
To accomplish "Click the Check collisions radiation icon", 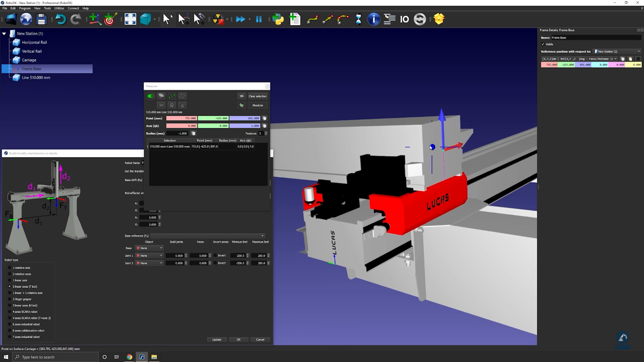I will tap(218, 19).
